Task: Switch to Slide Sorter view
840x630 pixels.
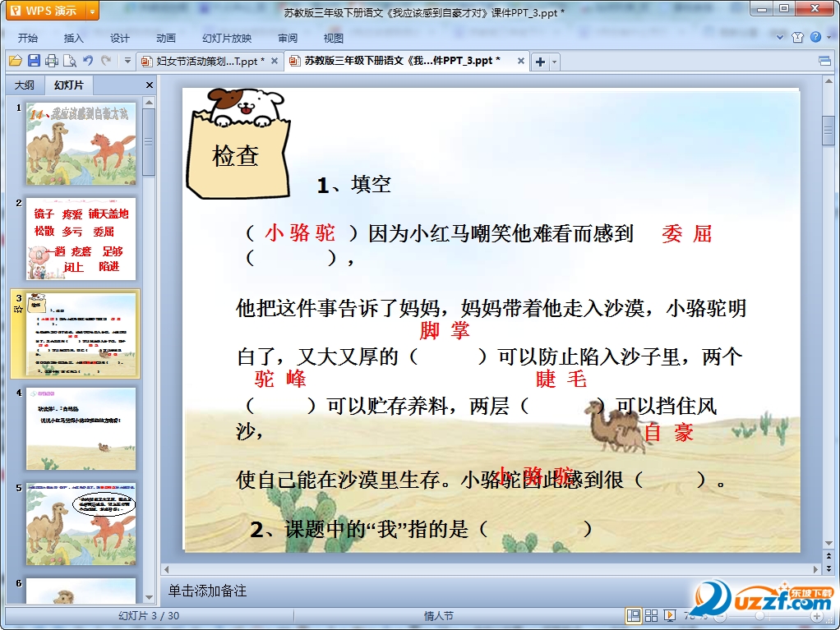Action: pos(652,615)
